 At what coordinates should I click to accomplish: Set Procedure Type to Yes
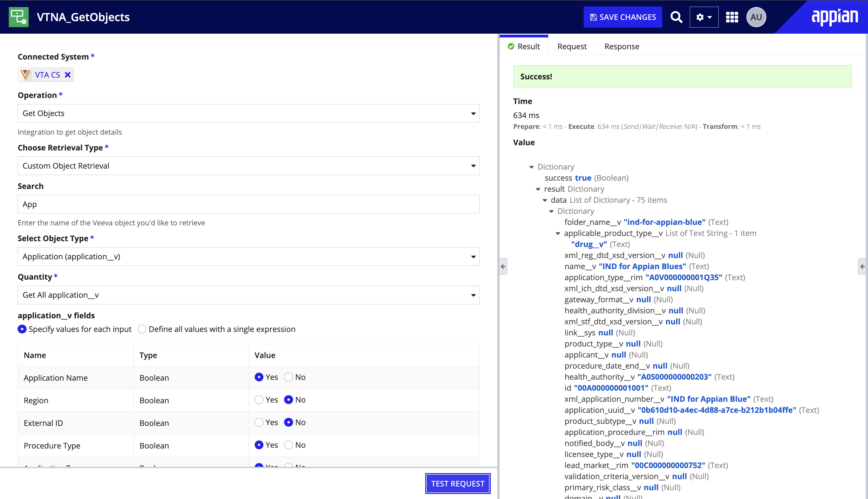tap(259, 445)
